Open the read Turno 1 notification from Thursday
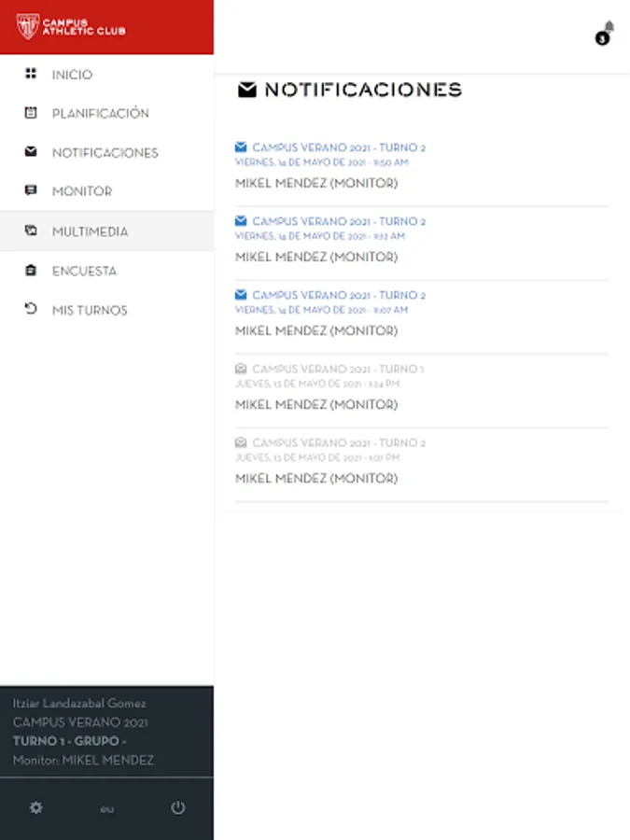This screenshot has width=630, height=840. coord(422,386)
